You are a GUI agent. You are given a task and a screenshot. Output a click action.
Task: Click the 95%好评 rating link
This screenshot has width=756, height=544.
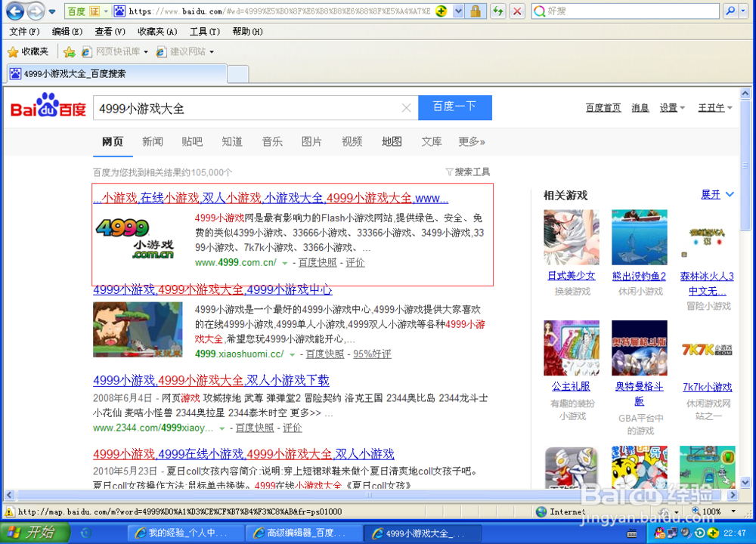[x=372, y=354]
